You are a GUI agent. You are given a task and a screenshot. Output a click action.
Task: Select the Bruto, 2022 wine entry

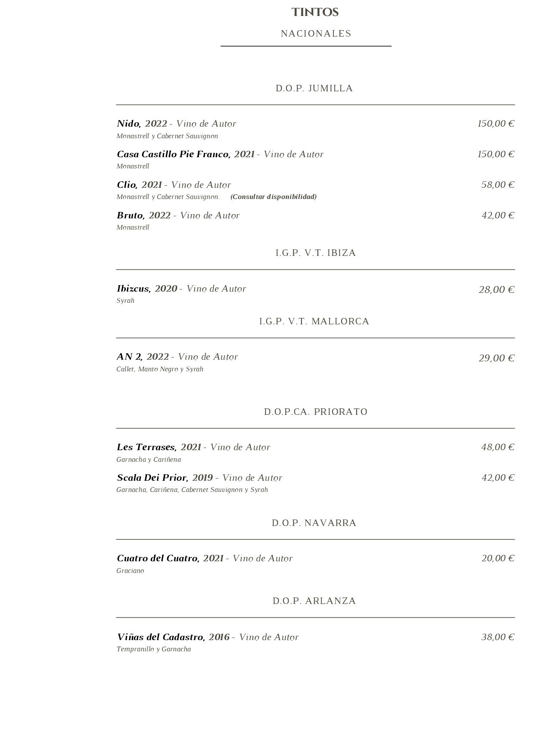coord(143,215)
